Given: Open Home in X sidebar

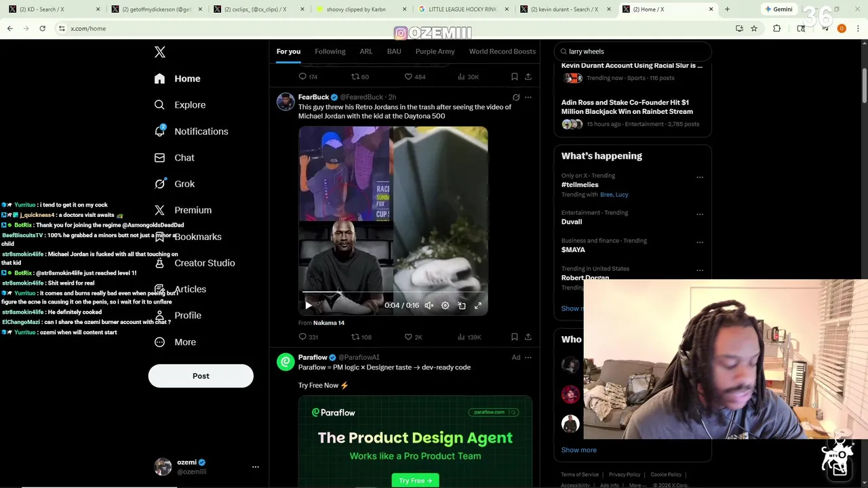Looking at the screenshot, I should [177, 79].
